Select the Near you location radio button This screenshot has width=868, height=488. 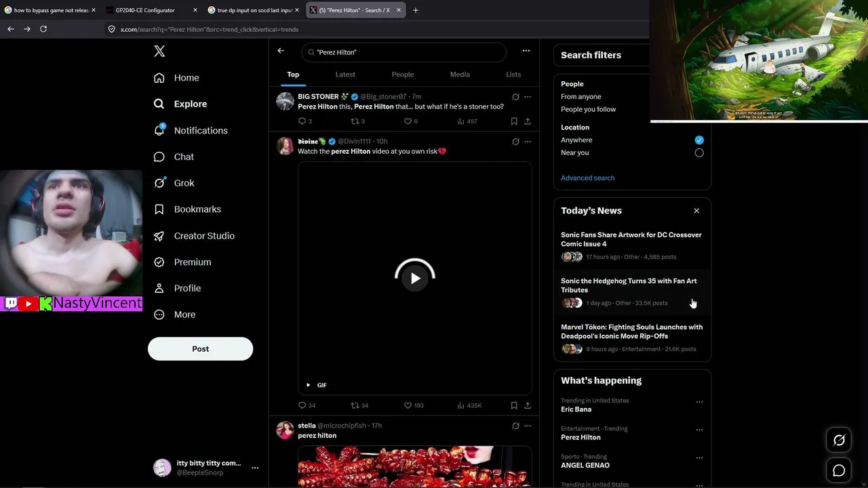tap(699, 153)
